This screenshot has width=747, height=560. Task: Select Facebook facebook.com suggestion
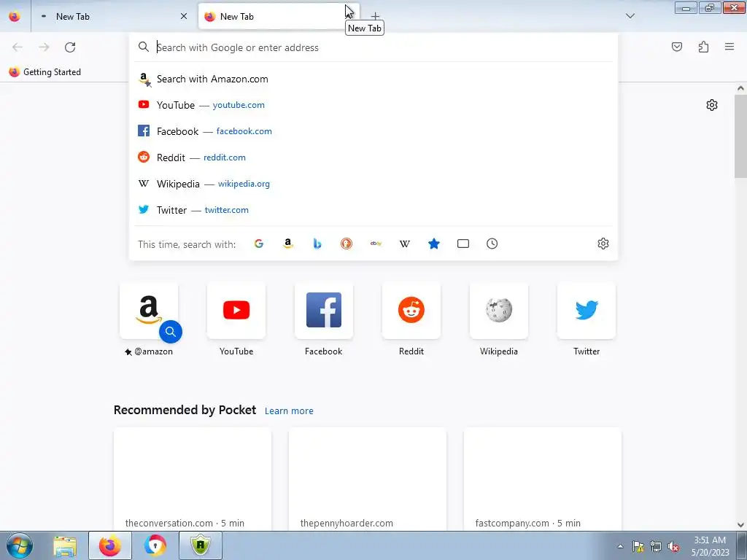[373, 131]
